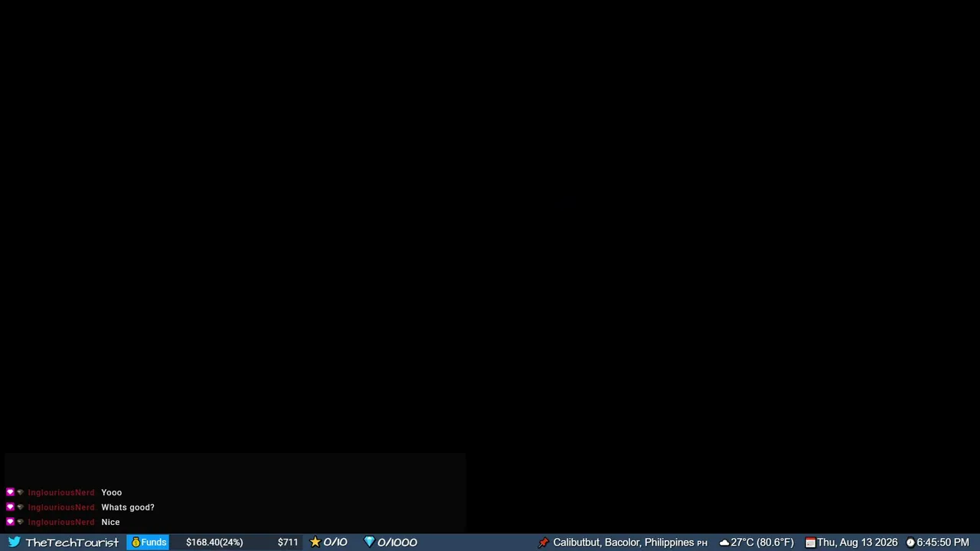Click the gem badge on the Yooo row

click(21, 493)
